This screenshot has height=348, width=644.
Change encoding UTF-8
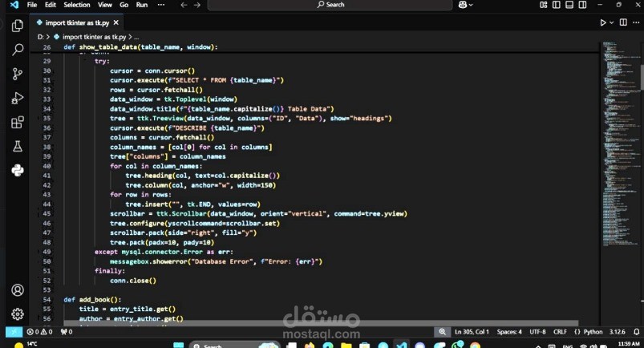(x=537, y=332)
